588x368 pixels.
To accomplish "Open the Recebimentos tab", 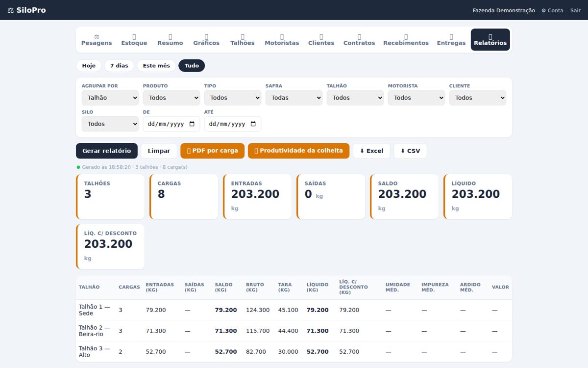I will [x=406, y=40].
